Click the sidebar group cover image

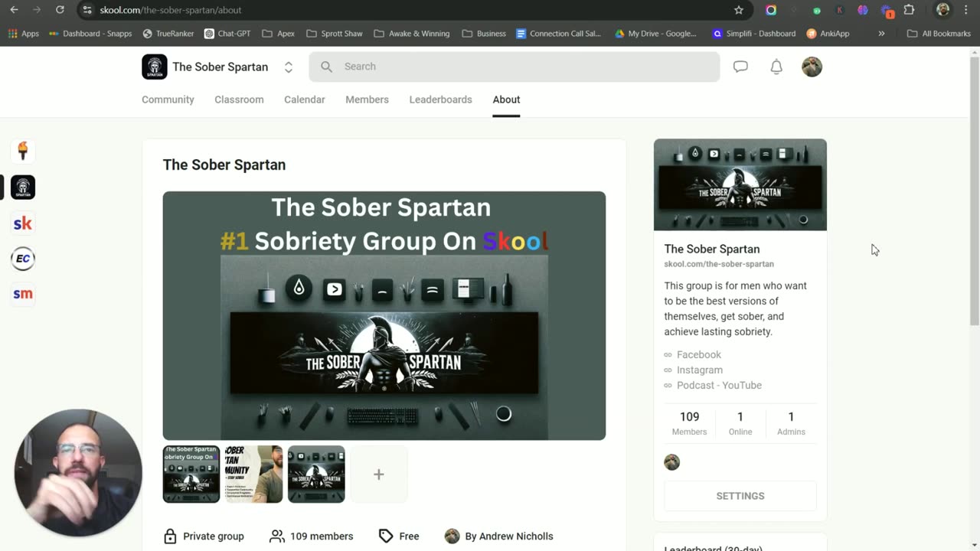(740, 184)
